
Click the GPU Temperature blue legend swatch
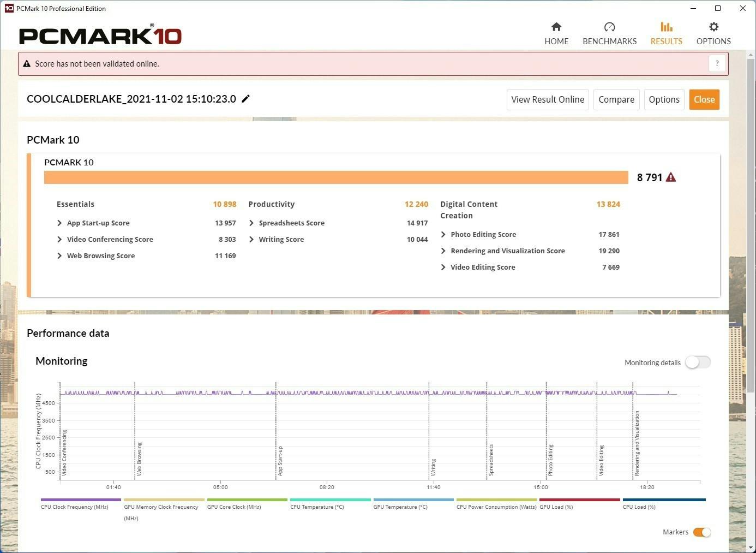click(413, 500)
